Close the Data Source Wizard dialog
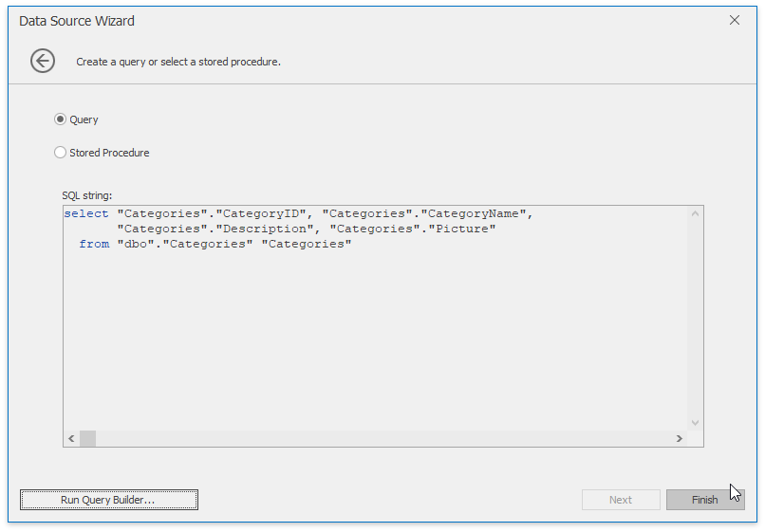The width and height of the screenshot is (765, 532). tap(735, 20)
